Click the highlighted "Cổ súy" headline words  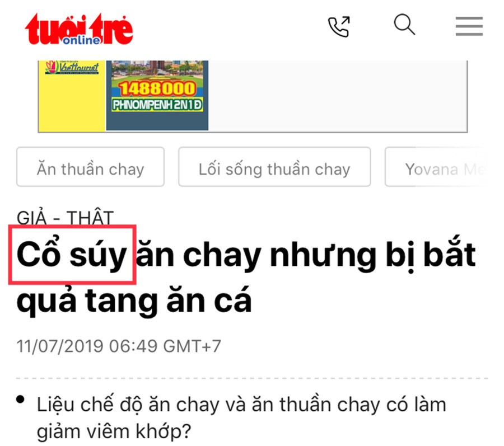pyautogui.click(x=71, y=255)
